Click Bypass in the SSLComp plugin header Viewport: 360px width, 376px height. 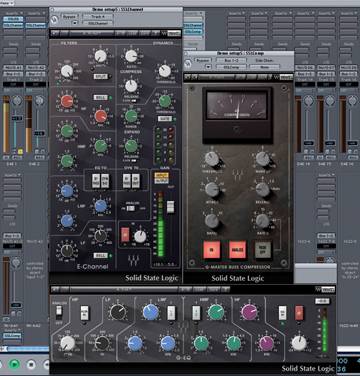(203, 60)
